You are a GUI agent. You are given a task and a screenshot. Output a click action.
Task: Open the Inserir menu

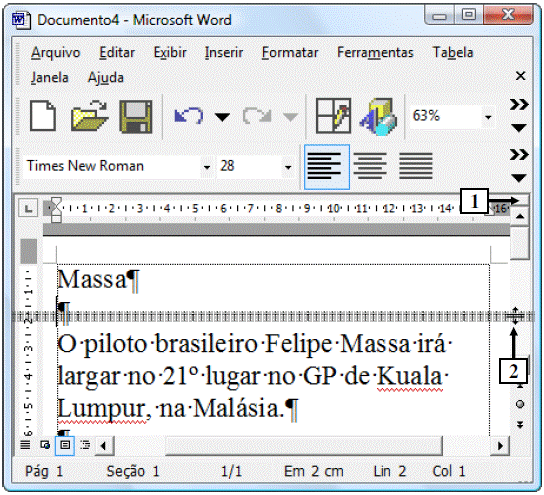(224, 53)
